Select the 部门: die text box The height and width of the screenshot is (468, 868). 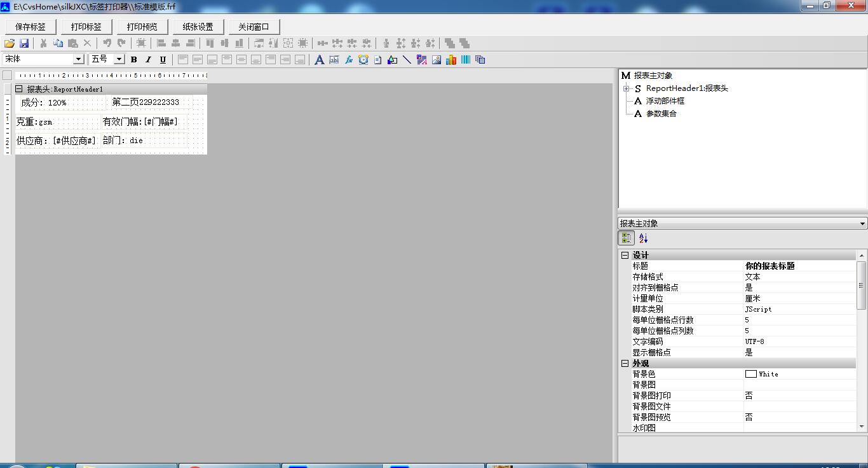point(144,141)
